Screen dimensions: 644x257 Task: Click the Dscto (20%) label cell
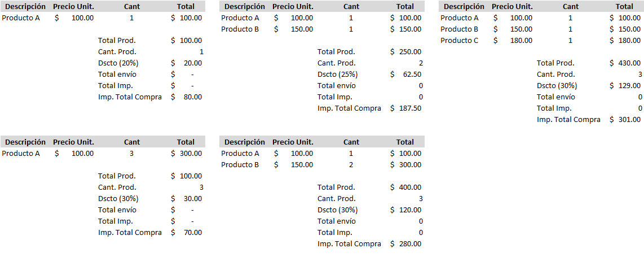tap(117, 63)
